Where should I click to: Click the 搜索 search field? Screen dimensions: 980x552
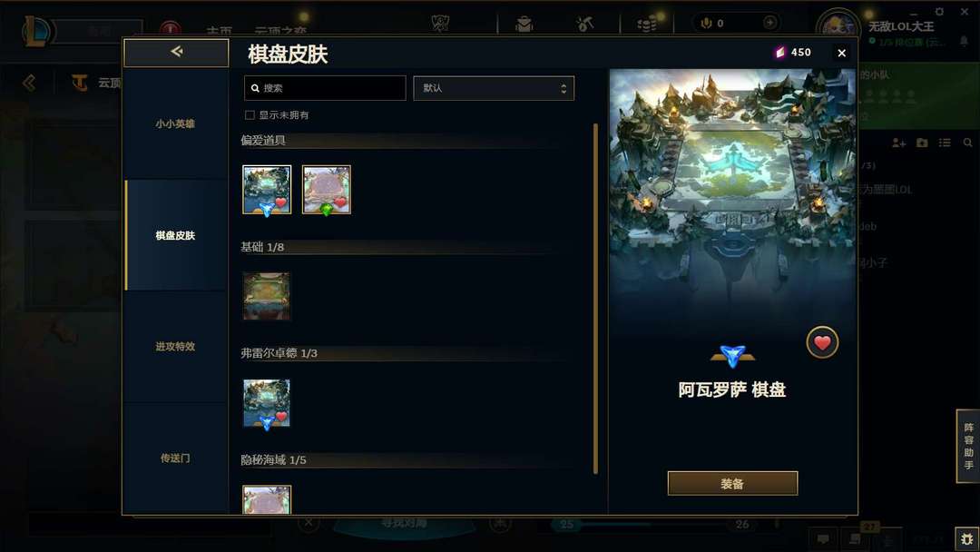pyautogui.click(x=325, y=88)
